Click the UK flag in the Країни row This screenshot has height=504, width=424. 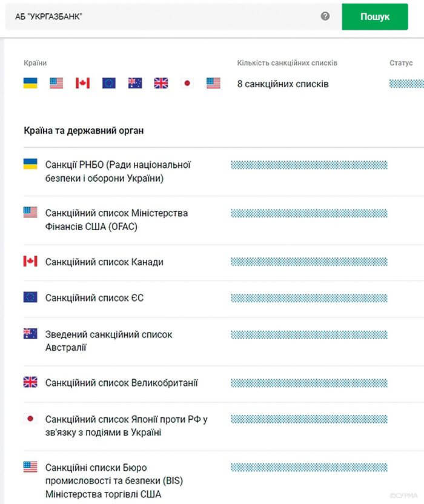point(161,83)
